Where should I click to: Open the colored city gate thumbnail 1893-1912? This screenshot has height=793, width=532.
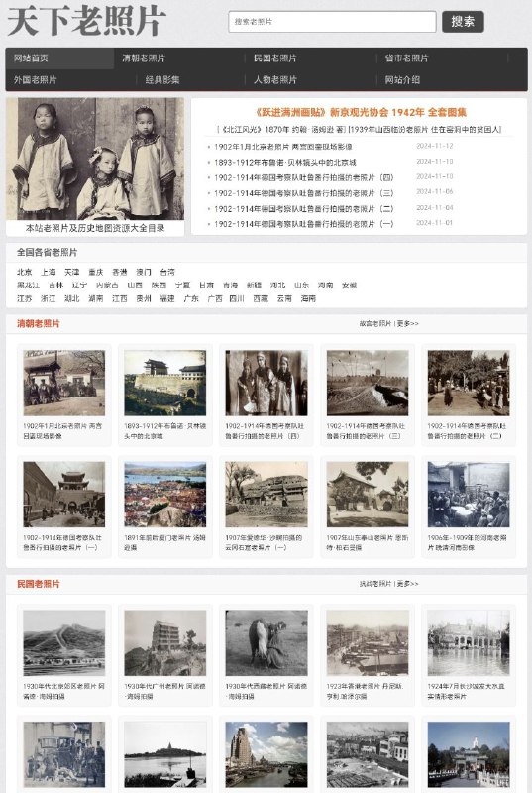coord(165,383)
